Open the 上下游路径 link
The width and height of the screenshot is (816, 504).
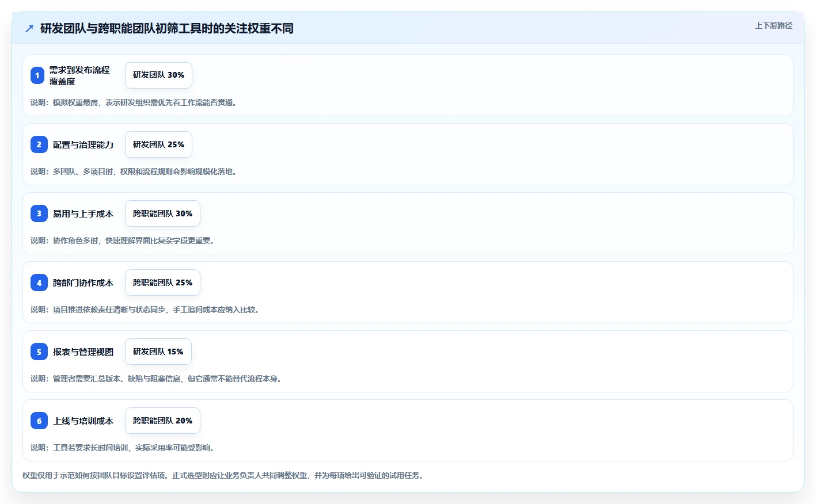click(x=773, y=25)
